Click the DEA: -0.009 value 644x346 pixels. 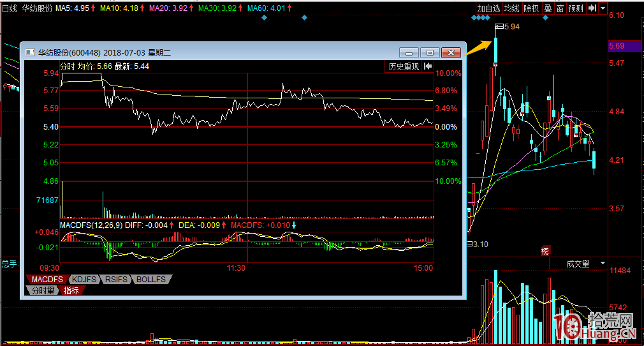[x=199, y=225]
